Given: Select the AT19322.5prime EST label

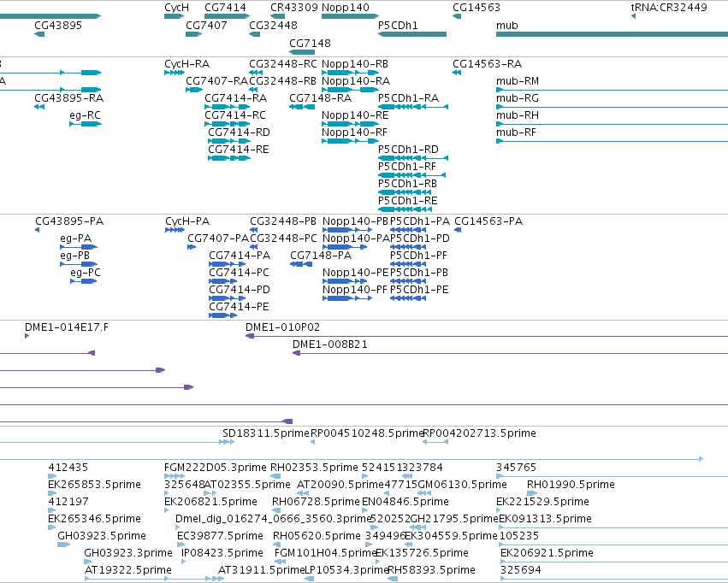Looking at the screenshot, I should click(x=128, y=570).
